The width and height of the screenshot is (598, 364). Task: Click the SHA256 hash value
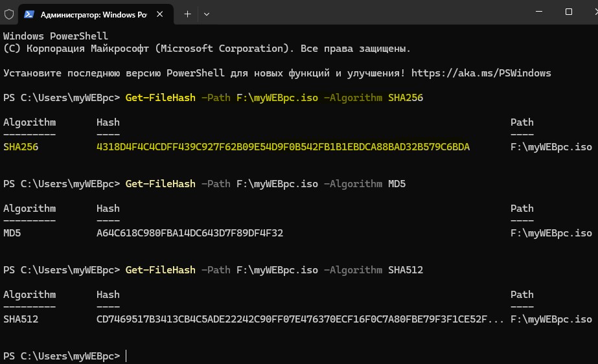283,147
